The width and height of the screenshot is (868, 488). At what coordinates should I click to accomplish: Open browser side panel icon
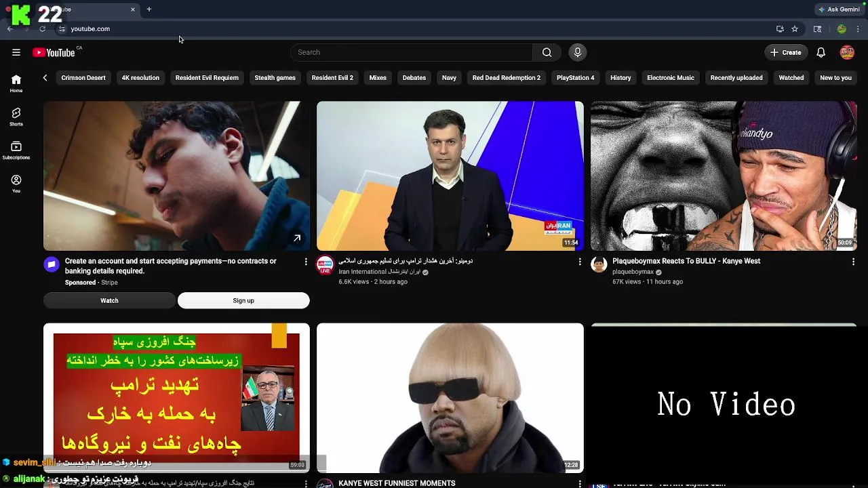tap(817, 29)
